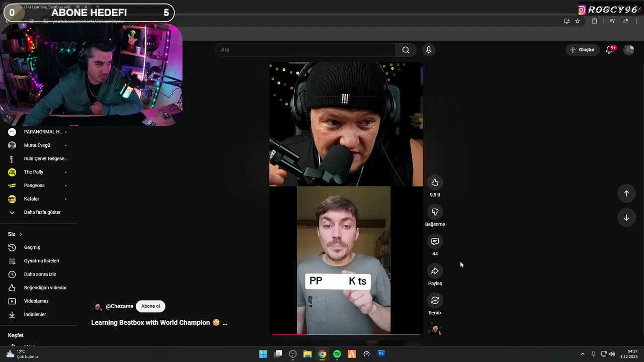The width and height of the screenshot is (644, 362).
Task: Bookmark this page with star icon
Action: click(x=578, y=21)
